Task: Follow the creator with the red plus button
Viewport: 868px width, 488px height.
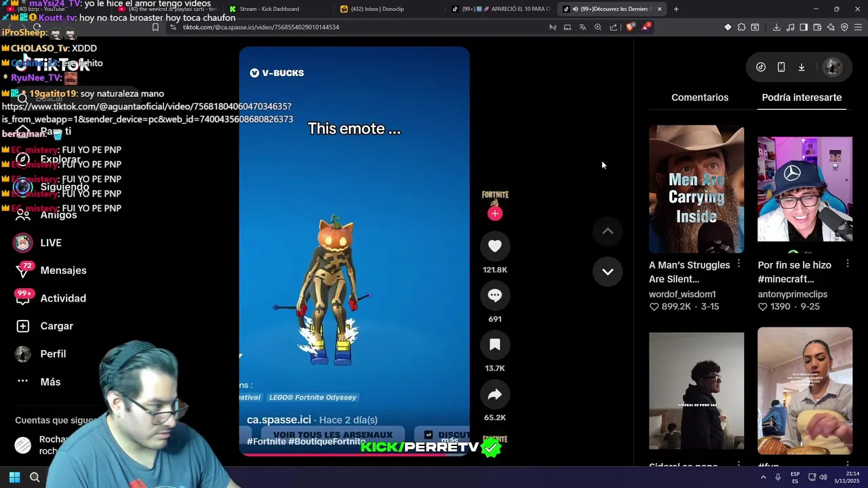Action: [x=495, y=213]
